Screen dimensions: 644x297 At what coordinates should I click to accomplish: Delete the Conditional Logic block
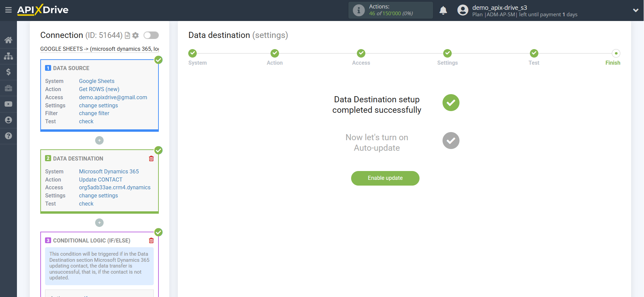coord(151,240)
